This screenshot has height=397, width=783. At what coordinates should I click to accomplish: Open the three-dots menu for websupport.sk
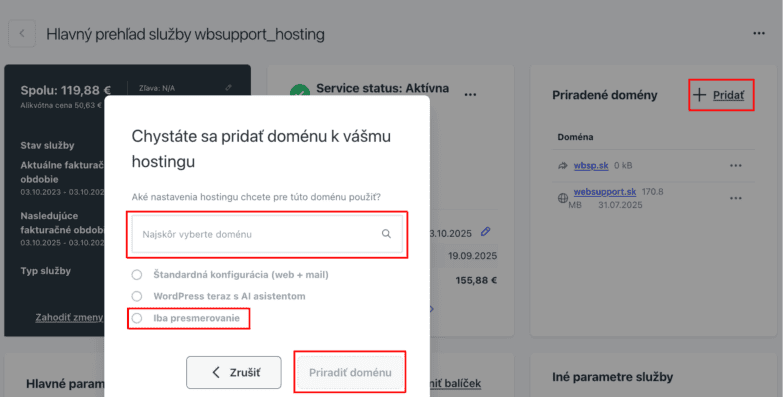tap(736, 198)
